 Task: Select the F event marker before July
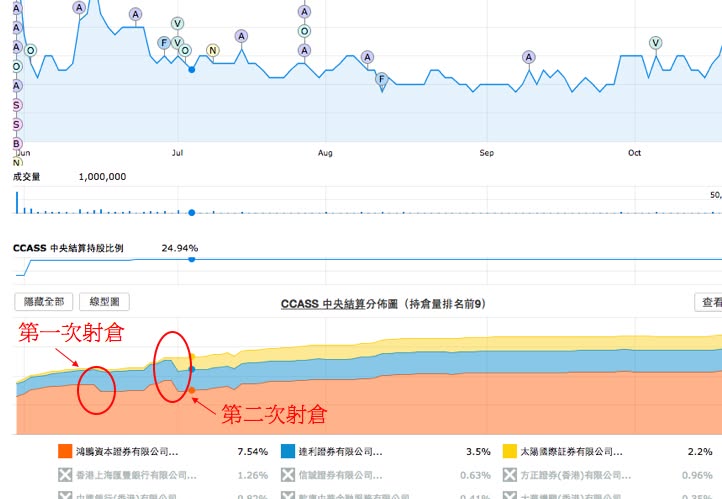coord(164,43)
